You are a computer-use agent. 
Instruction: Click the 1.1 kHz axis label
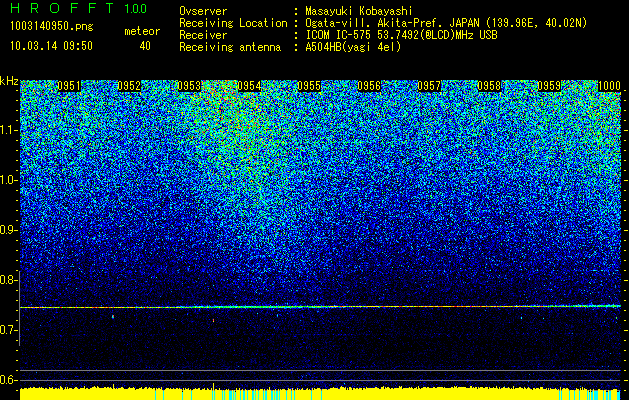pyautogui.click(x=7, y=131)
